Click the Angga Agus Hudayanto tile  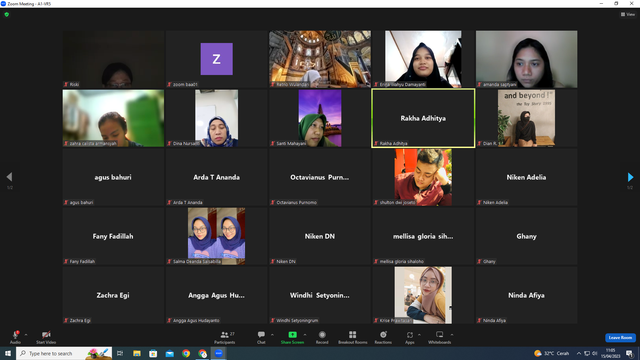[x=216, y=295]
